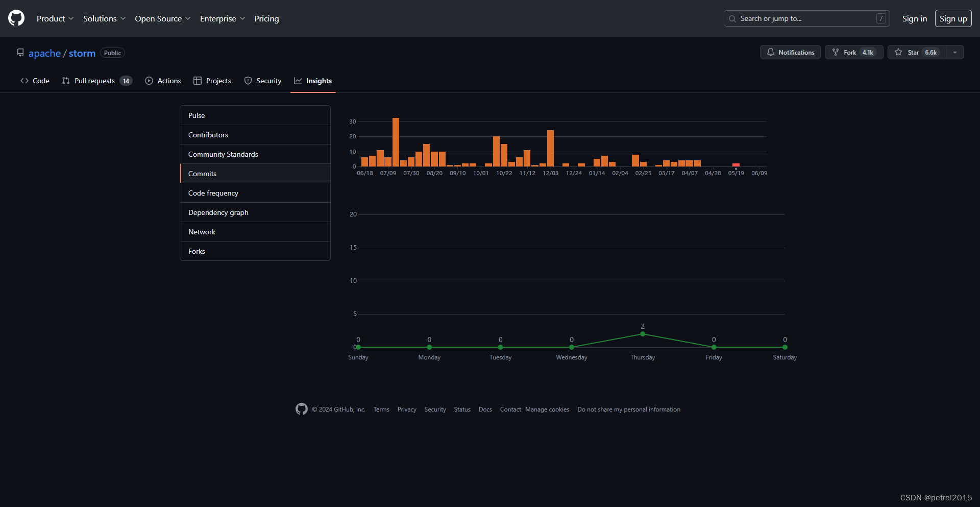Click the Fork button

pyautogui.click(x=854, y=52)
